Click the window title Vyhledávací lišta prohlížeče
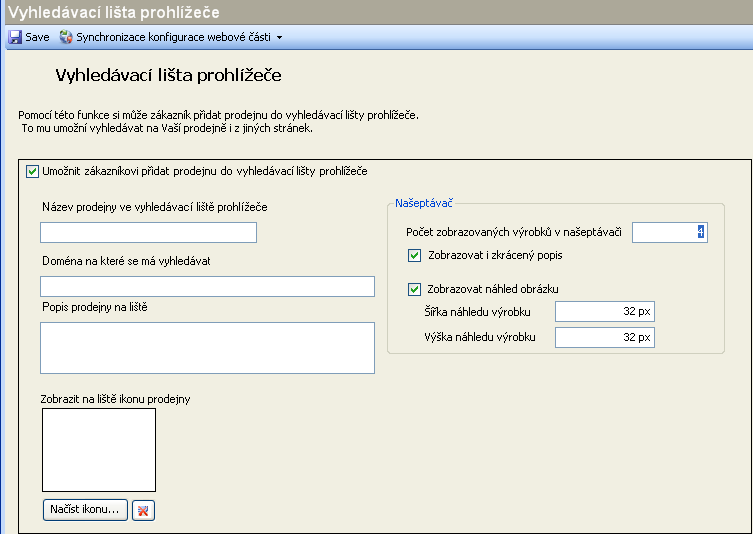Viewport: 753px width, 534px height. 114,12
